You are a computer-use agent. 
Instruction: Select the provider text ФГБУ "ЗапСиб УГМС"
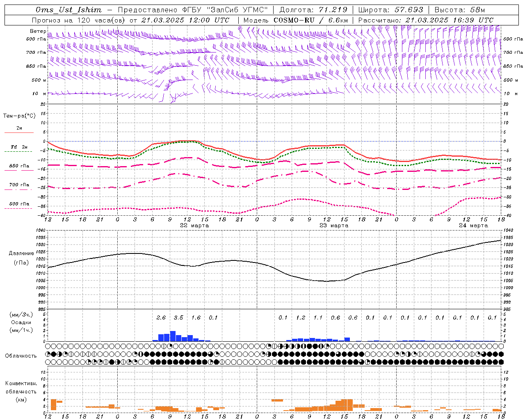click(x=224, y=10)
